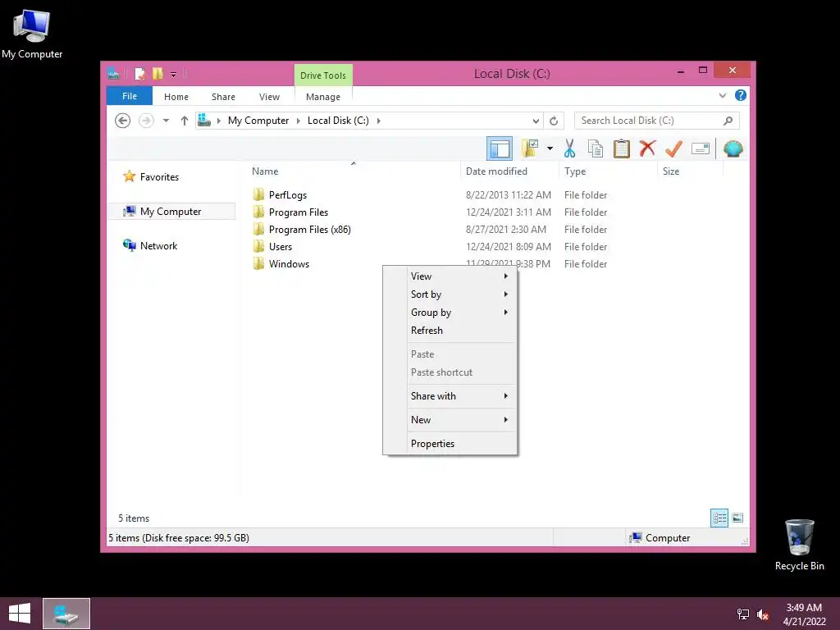Click the Back navigation arrow
The width and height of the screenshot is (840, 630).
tap(123, 121)
